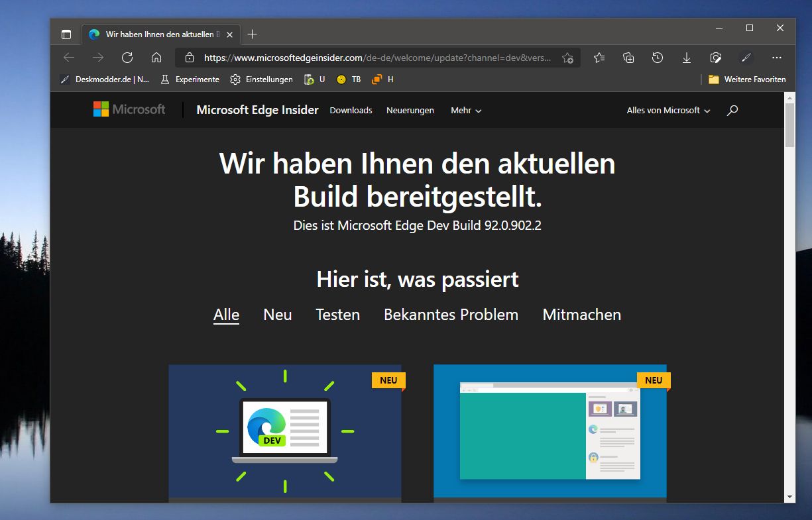Open Deskmodder.de bookmark
812x520 pixels.
click(105, 79)
